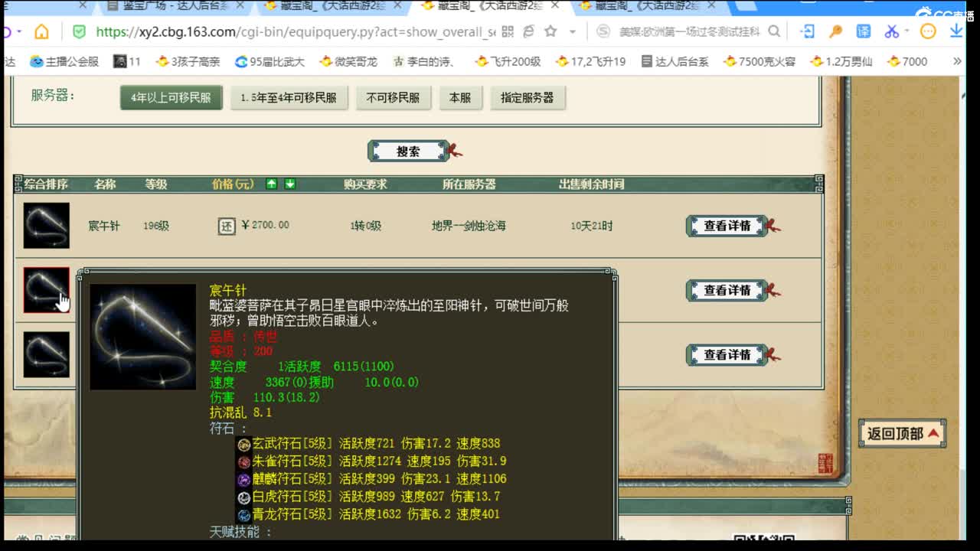Expand bookmarks overflow chevron

[x=957, y=61]
